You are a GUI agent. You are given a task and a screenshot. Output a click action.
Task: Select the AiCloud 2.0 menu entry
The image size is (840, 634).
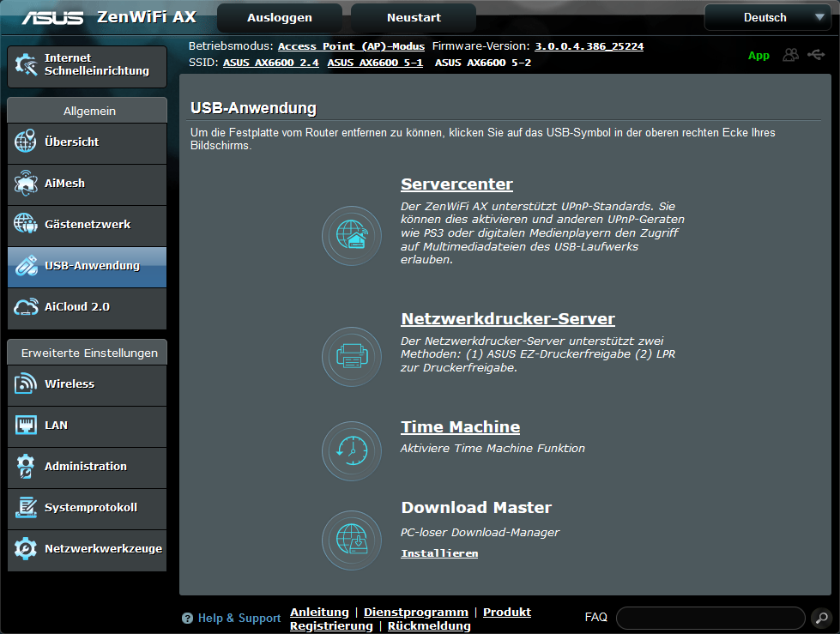87,309
